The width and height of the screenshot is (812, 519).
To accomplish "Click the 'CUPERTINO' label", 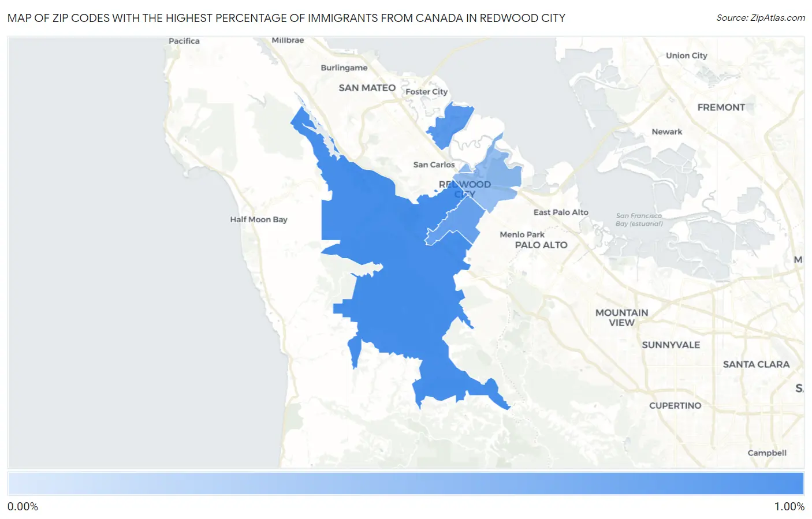I will click(675, 405).
